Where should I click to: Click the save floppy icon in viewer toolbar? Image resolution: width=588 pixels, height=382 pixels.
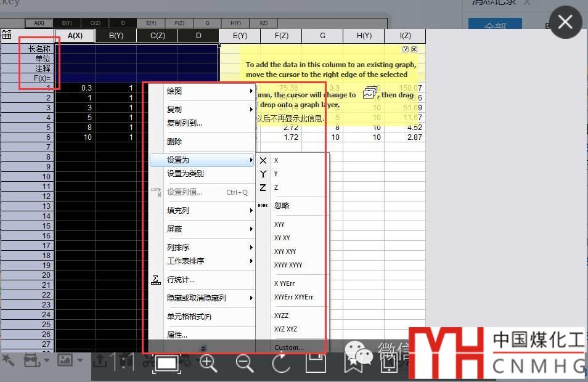316,363
